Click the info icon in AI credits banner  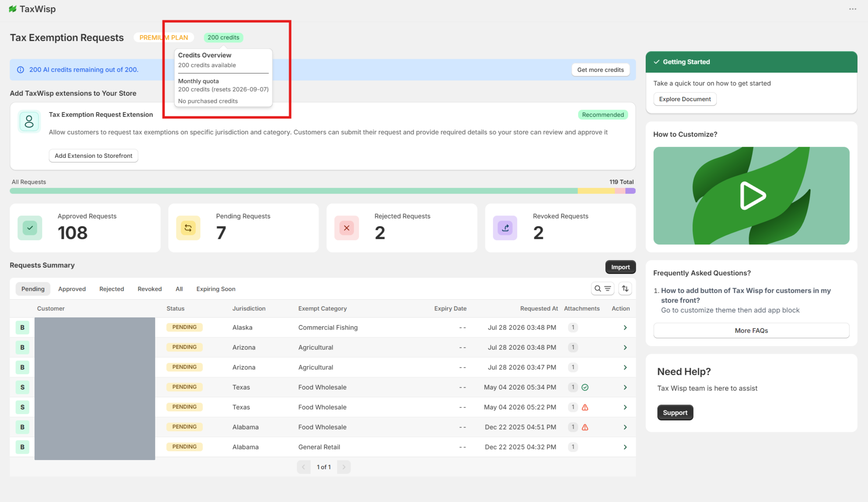tap(21, 70)
